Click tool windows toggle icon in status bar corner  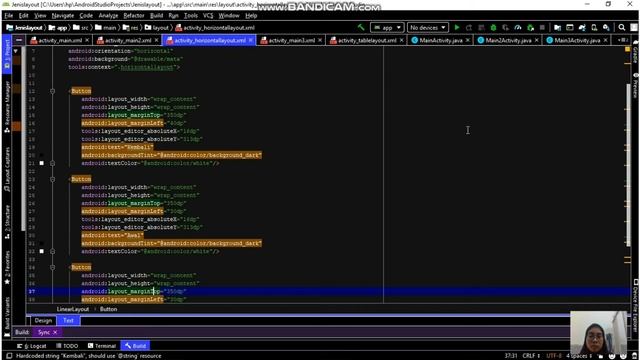coord(8,356)
